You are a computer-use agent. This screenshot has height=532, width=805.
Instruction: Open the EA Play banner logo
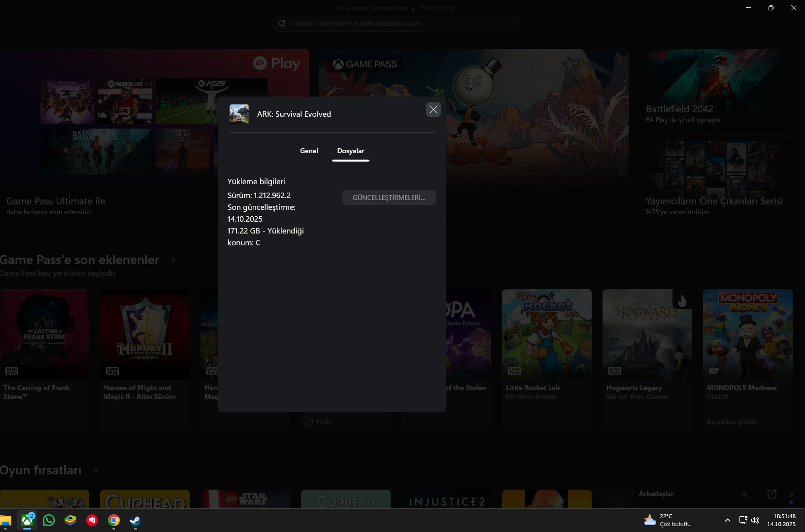pos(276,63)
